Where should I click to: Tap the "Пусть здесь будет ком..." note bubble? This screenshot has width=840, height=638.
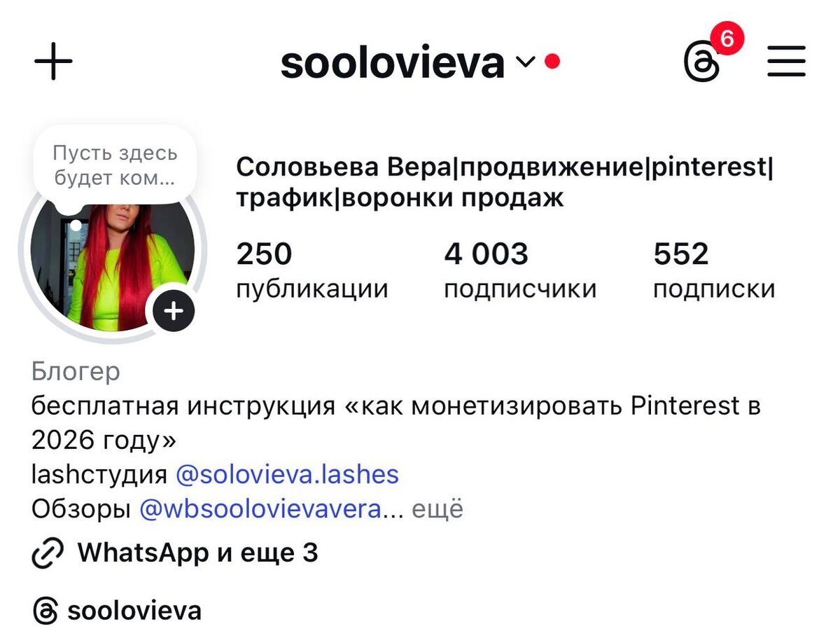[x=115, y=165]
